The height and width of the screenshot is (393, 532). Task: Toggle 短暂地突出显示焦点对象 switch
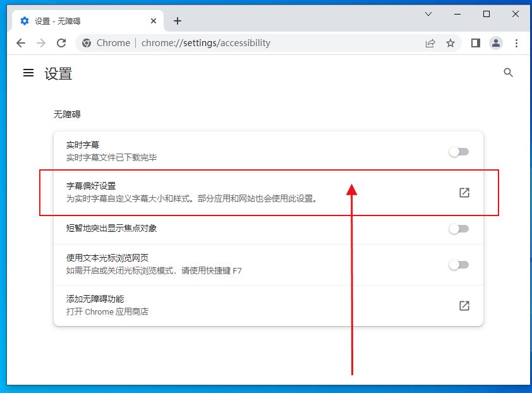click(459, 229)
